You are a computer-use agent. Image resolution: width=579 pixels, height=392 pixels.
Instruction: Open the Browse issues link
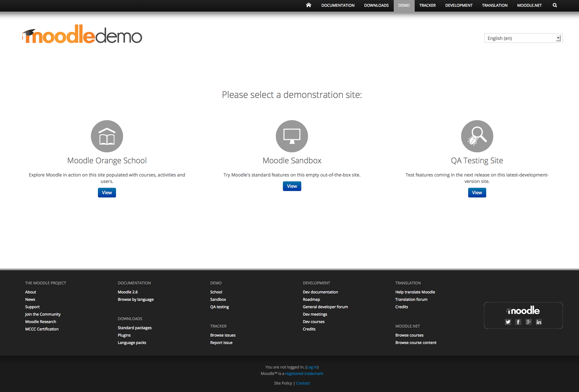coord(223,335)
